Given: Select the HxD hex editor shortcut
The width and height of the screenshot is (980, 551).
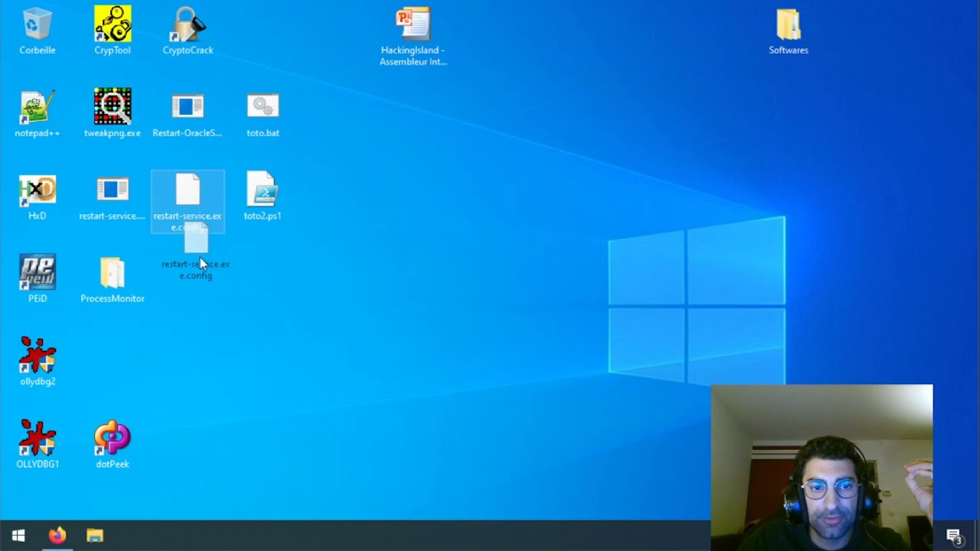Looking at the screenshot, I should [37, 197].
